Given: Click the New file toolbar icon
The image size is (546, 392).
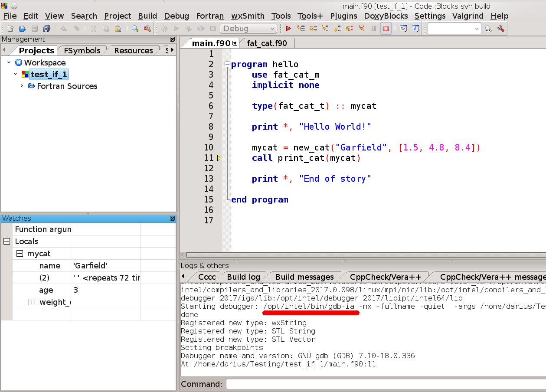Looking at the screenshot, I should coord(10,29).
